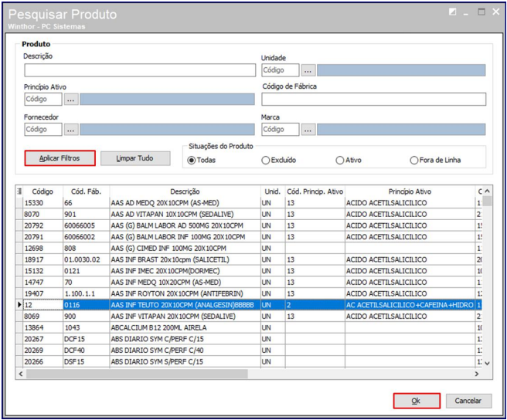Click the scroll-left arrow under the grid
Viewport: 507px width, 420px height.
tap(21, 374)
